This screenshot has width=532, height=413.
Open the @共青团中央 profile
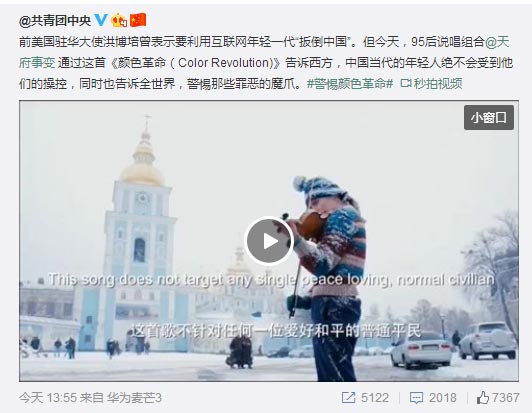pos(55,21)
